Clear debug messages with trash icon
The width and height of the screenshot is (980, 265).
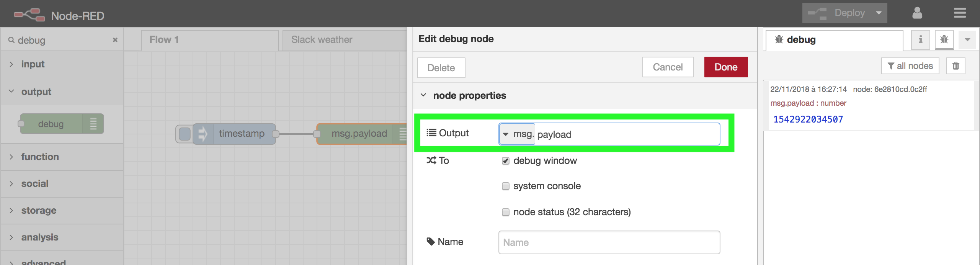coord(955,66)
